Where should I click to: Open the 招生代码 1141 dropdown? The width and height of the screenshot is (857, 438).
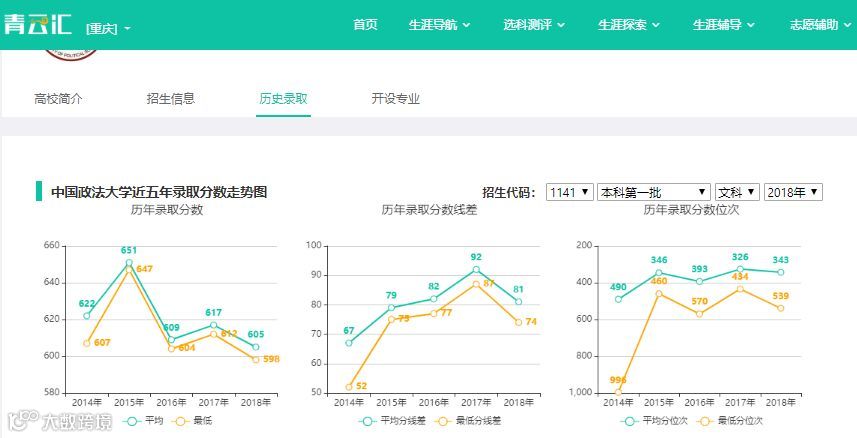point(570,192)
